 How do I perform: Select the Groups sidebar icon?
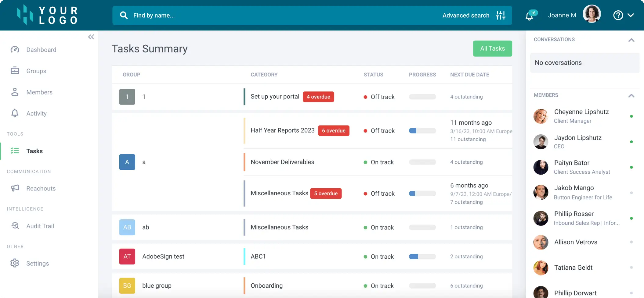pyautogui.click(x=15, y=71)
